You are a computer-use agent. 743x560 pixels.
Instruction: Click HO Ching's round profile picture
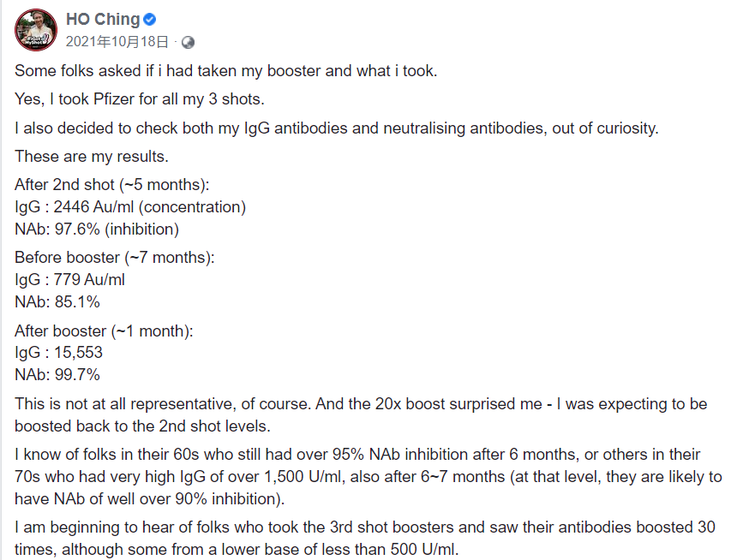click(35, 30)
